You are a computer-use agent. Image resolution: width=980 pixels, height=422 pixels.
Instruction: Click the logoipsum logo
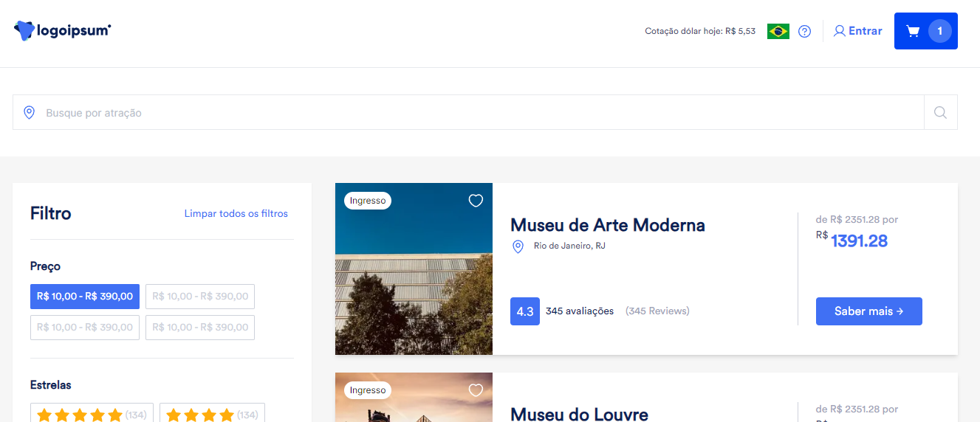point(63,30)
